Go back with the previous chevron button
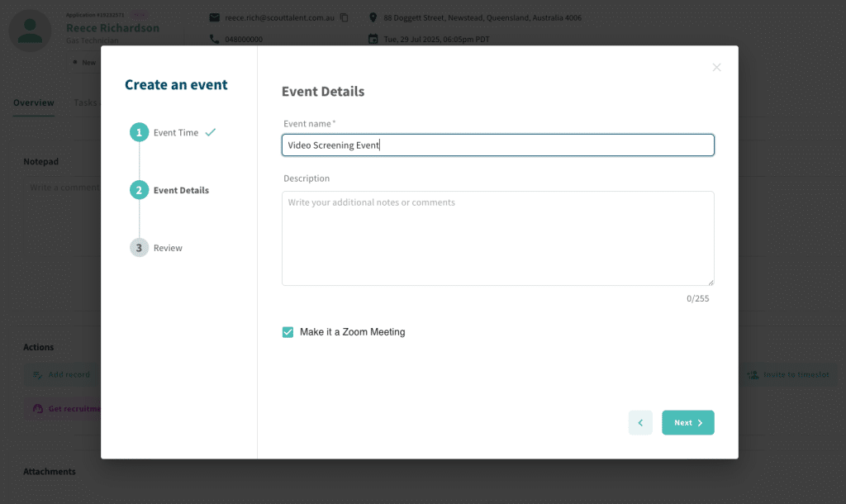The height and width of the screenshot is (504, 846). 640,422
